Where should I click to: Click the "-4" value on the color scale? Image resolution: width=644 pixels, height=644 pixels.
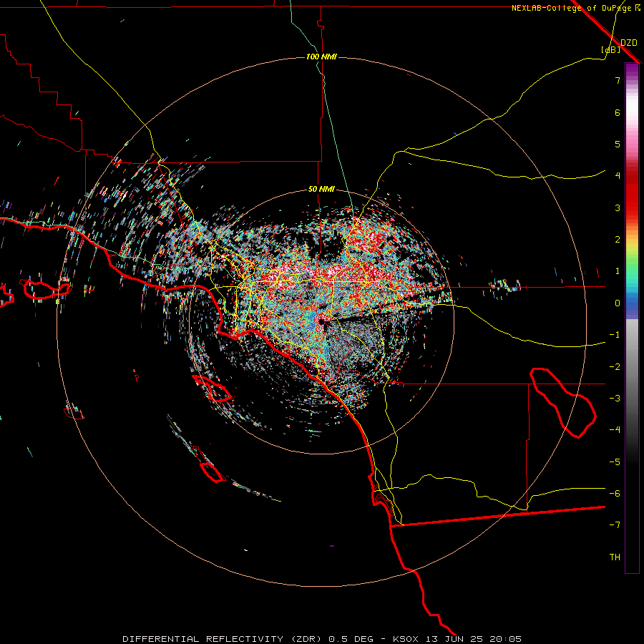pyautogui.click(x=615, y=429)
